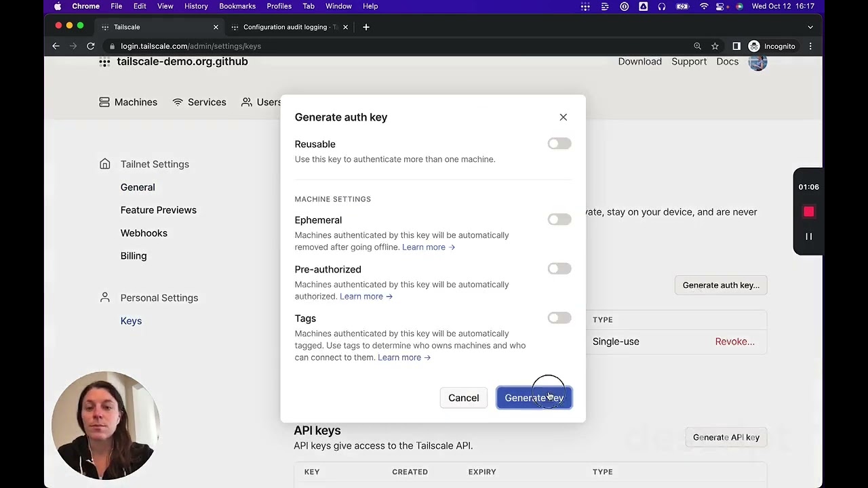This screenshot has height=488, width=868.
Task: Open the Services tab
Action: pyautogui.click(x=199, y=102)
